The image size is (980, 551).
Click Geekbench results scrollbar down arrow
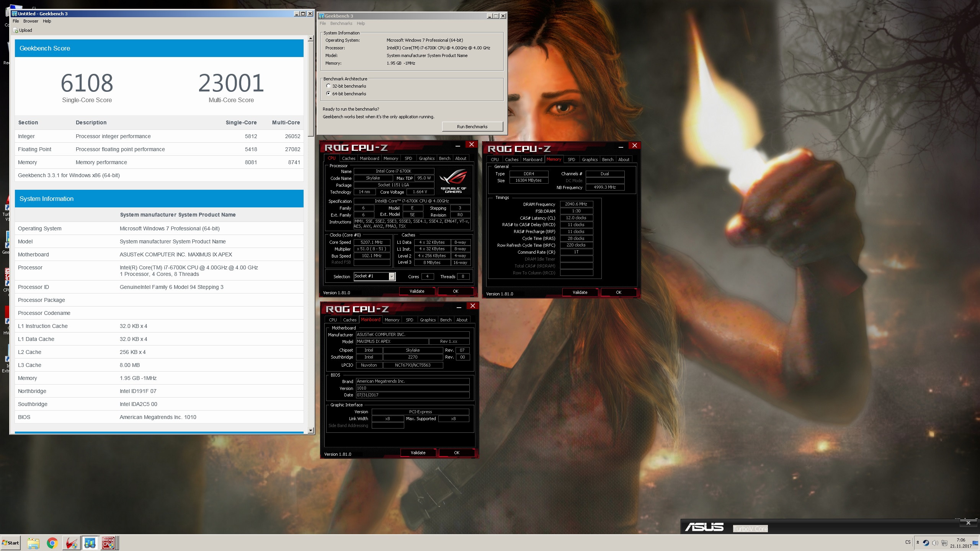311,430
